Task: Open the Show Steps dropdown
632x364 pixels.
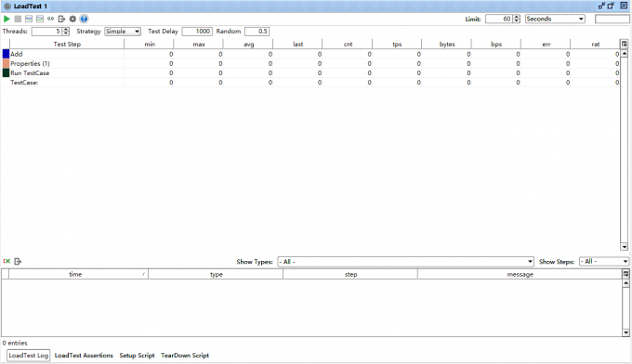Action: click(604, 262)
